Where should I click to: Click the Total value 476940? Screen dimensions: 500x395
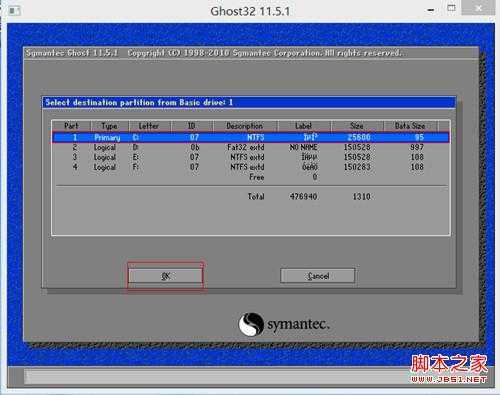click(x=303, y=197)
